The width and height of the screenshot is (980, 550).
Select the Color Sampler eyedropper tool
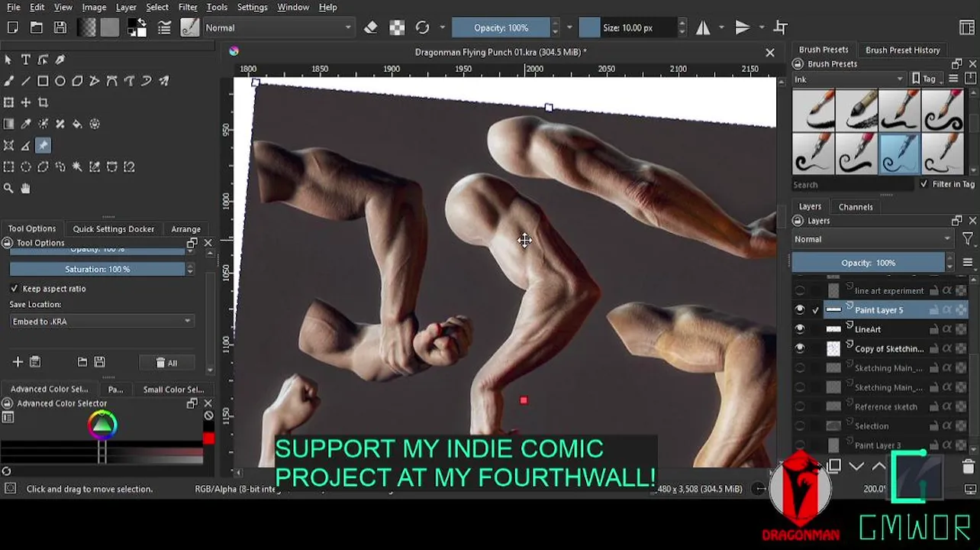pos(25,124)
